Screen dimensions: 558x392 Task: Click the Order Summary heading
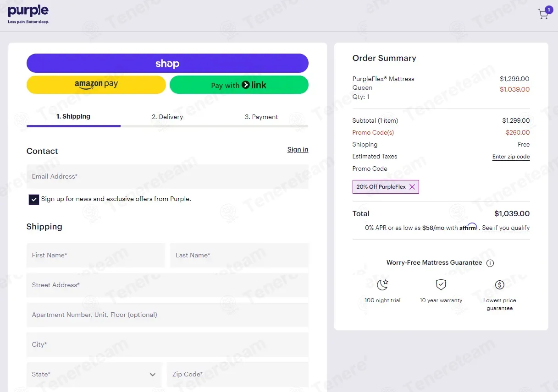[x=384, y=58]
